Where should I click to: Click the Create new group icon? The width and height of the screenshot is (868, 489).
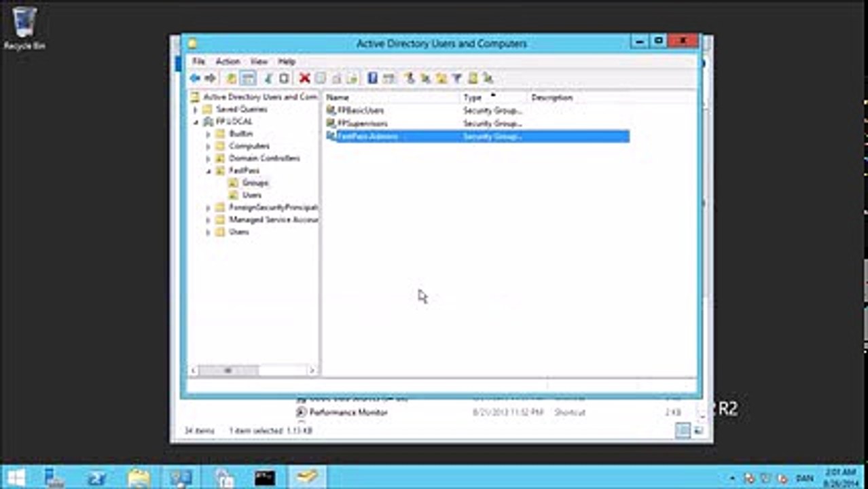coord(424,78)
